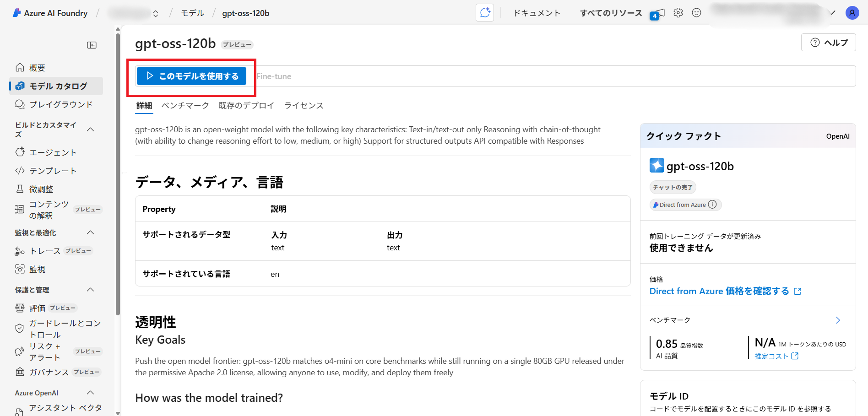The height and width of the screenshot is (416, 868).
Task: Open 推定コスト link
Action: point(776,356)
